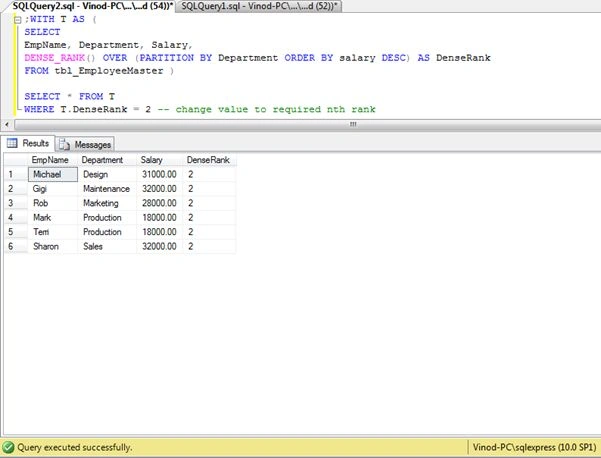Click the Messages tab icon
Viewport: 601px width, 458px height.
click(x=64, y=144)
